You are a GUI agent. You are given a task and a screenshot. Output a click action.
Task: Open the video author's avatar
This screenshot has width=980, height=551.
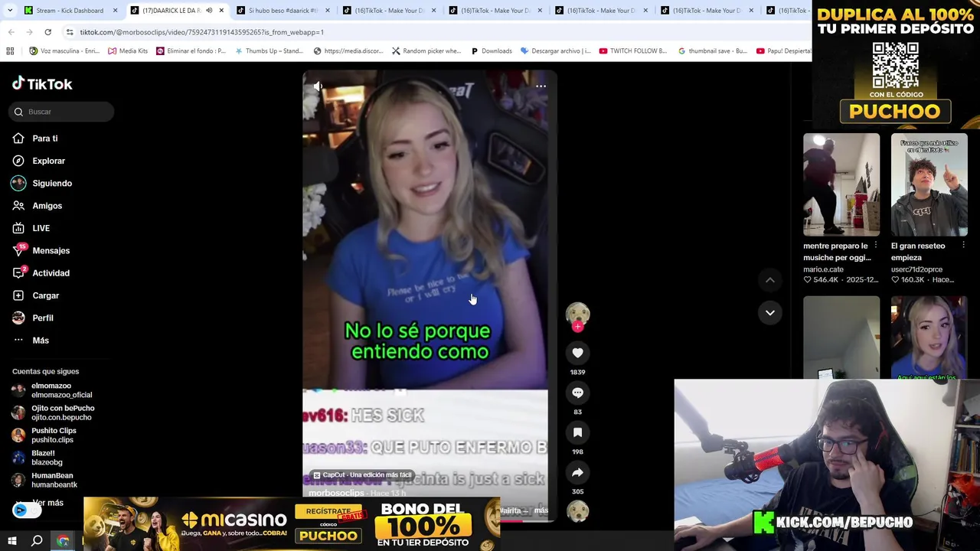click(x=577, y=314)
